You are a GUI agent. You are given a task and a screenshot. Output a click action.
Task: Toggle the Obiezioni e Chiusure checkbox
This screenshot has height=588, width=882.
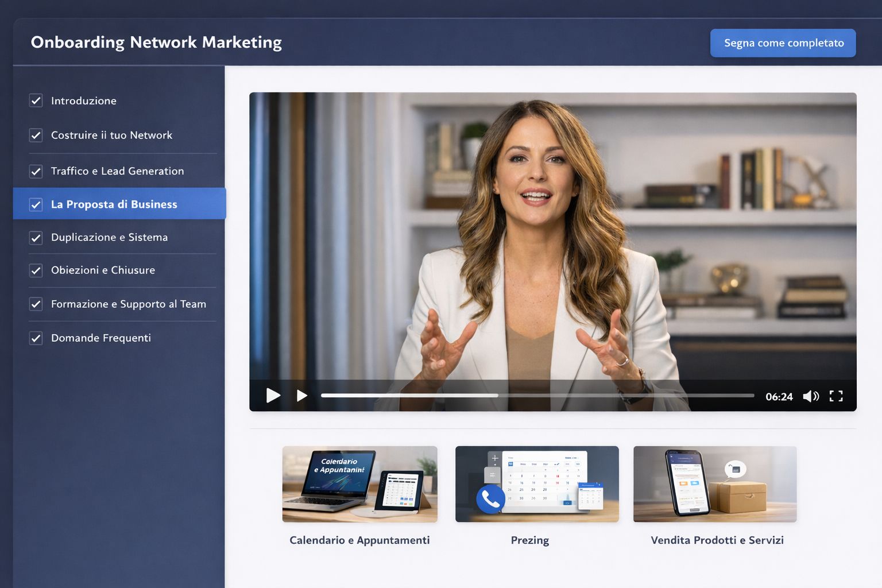click(36, 270)
